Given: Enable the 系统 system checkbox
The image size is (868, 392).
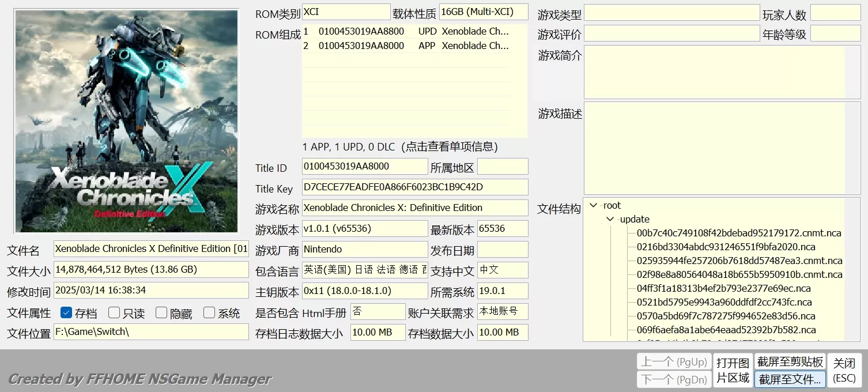Looking at the screenshot, I should [209, 313].
